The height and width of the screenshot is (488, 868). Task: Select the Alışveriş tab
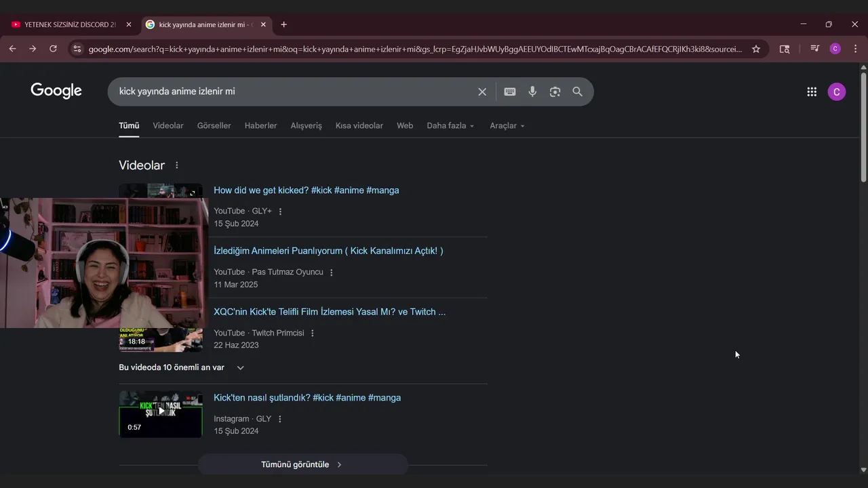pos(307,125)
